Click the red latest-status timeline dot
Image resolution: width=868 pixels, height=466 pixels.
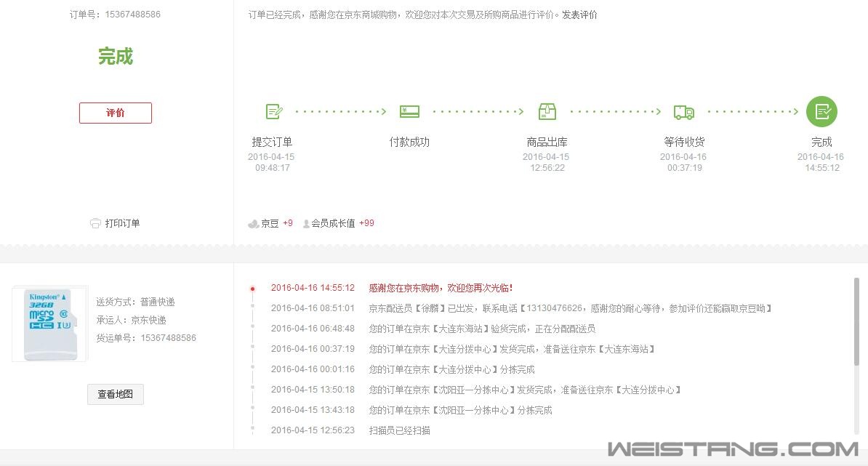(x=252, y=289)
